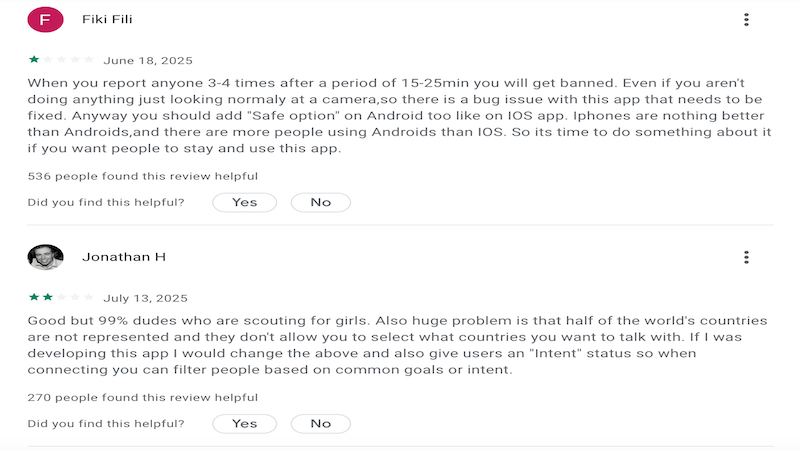Click the second filled star on Jonathan H's rating

coord(48,297)
